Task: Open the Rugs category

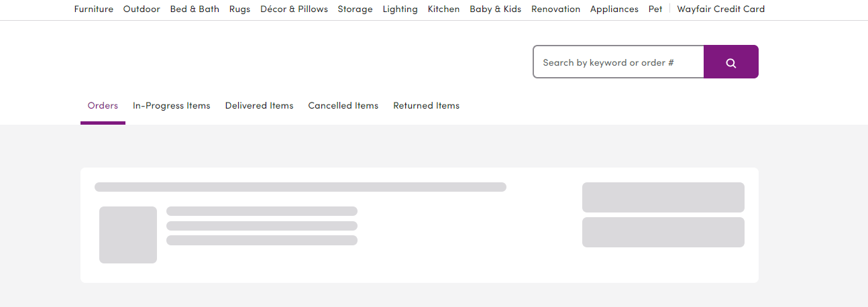Action: [239, 9]
